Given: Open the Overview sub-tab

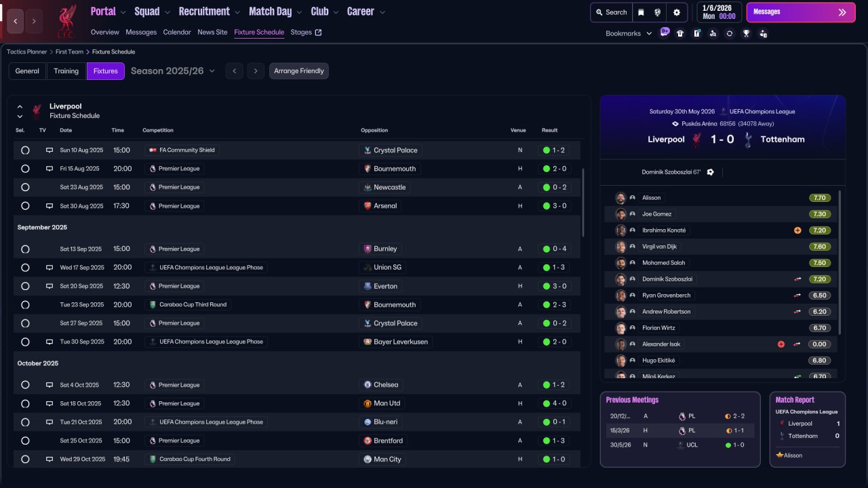Looking at the screenshot, I should click(x=104, y=32).
